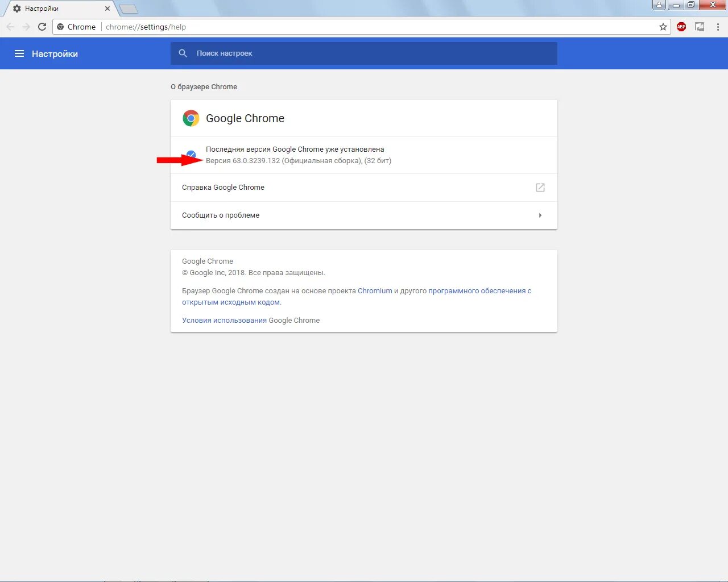
Task: Open Условия использования link
Action: (x=224, y=321)
